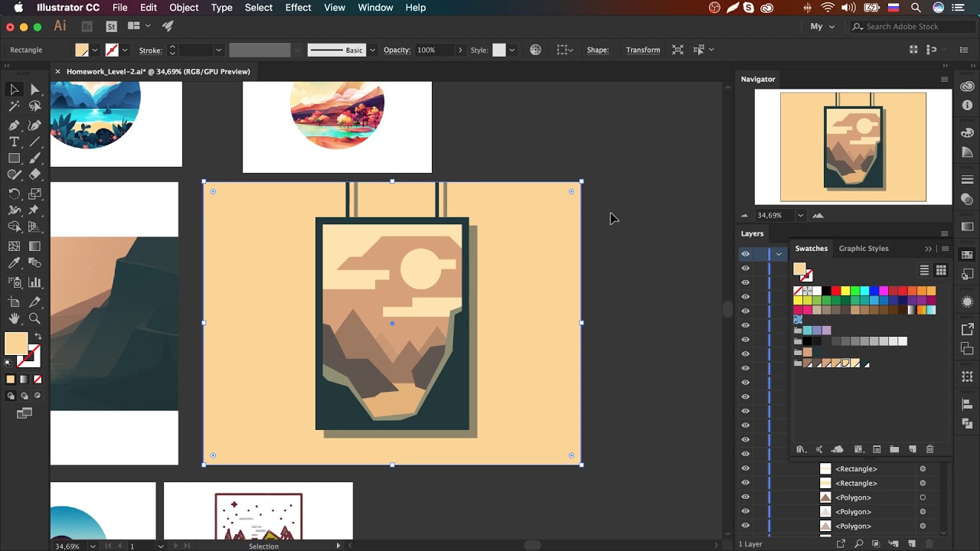
Task: Select the Artboard tool
Action: pos(14,302)
